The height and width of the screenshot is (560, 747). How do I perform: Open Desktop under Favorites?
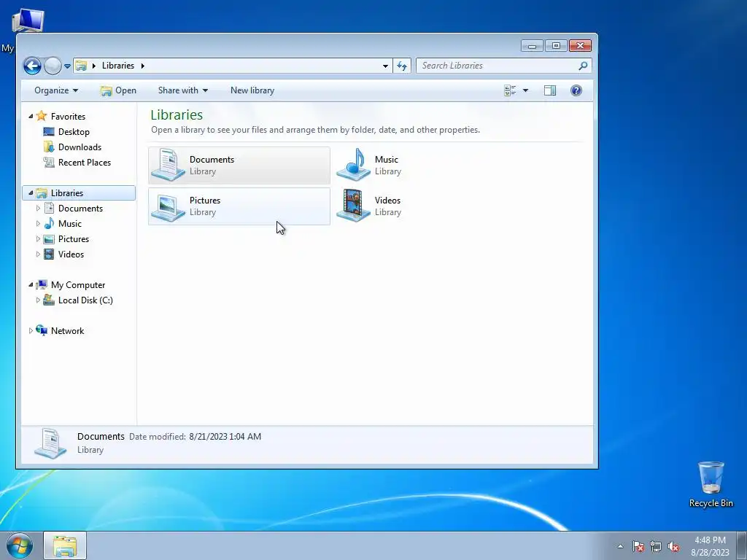74,132
